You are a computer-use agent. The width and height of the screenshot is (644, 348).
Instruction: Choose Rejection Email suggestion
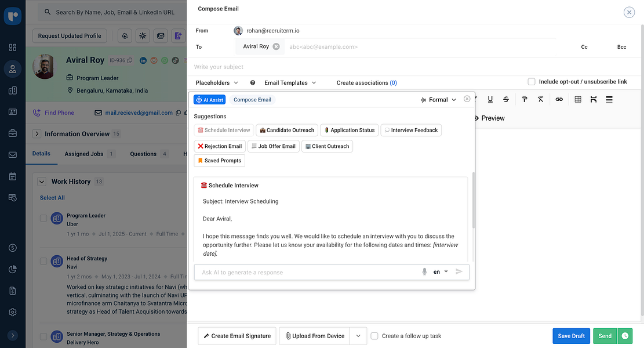coord(220,146)
